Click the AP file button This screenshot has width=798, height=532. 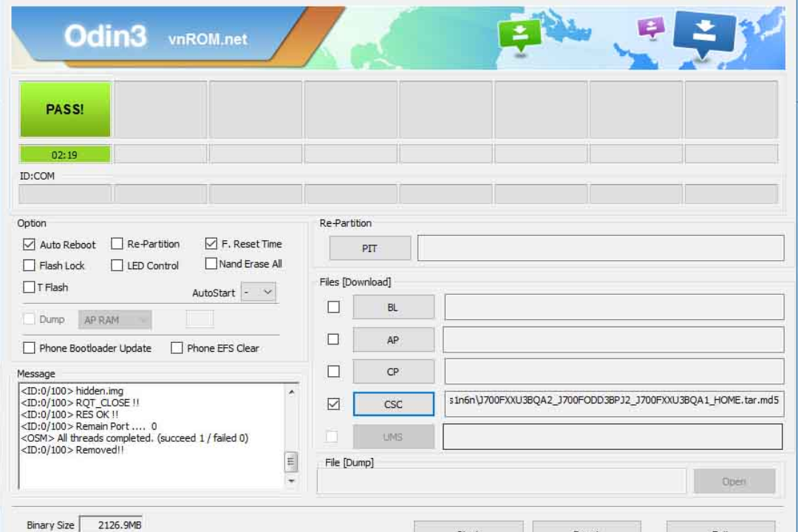393,340
